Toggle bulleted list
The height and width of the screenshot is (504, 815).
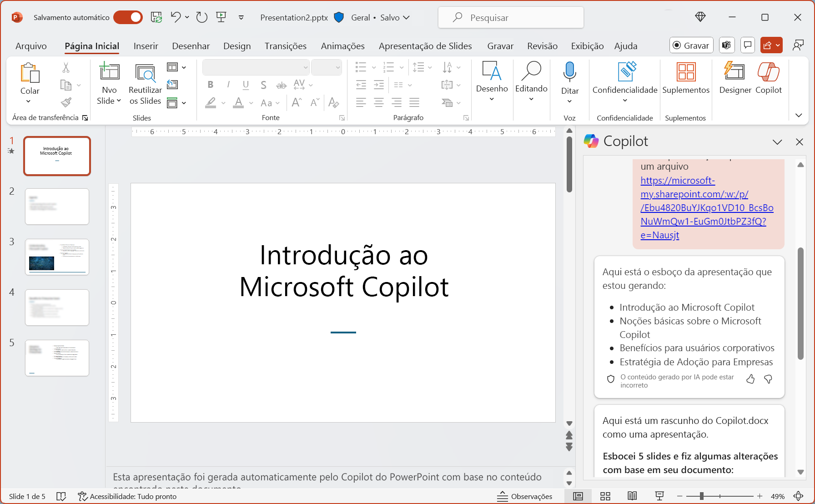click(x=361, y=67)
